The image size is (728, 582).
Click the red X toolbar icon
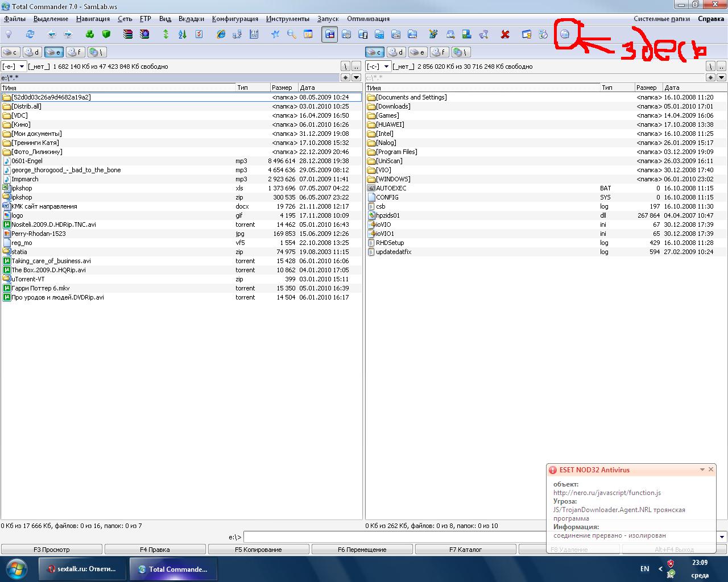[x=504, y=35]
